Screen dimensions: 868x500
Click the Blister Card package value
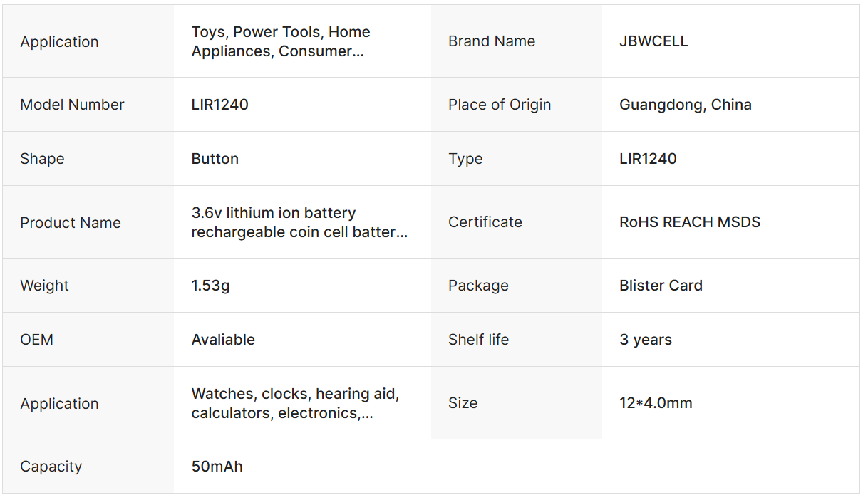661,286
